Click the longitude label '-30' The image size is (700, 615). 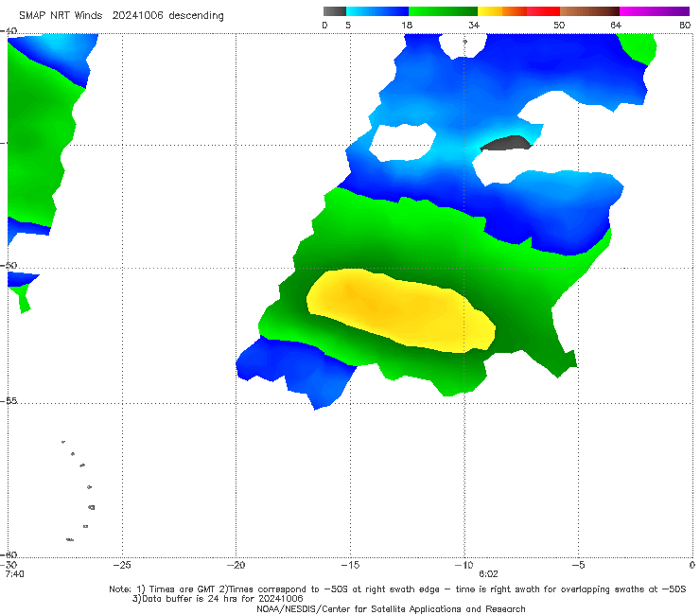[10, 565]
